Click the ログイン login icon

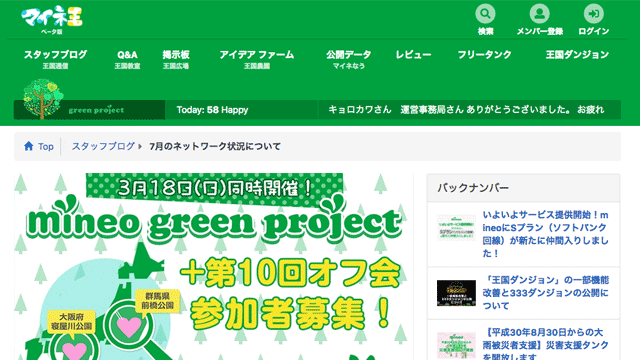[x=593, y=14]
